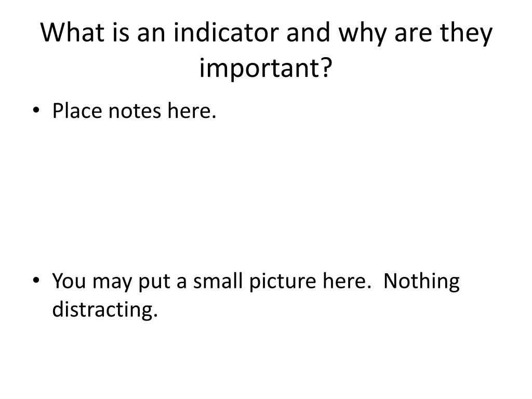
Task: Click the word 'Place' in first bullet
Action: 77,111
